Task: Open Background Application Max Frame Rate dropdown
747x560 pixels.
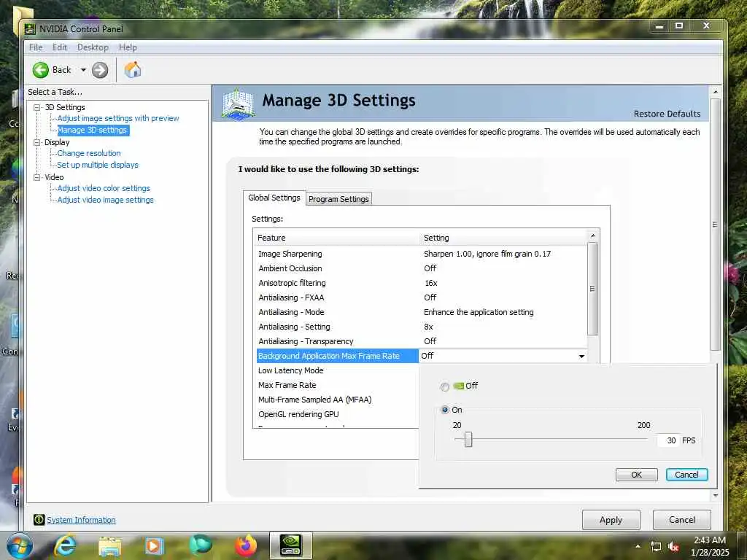Action: [x=581, y=356]
